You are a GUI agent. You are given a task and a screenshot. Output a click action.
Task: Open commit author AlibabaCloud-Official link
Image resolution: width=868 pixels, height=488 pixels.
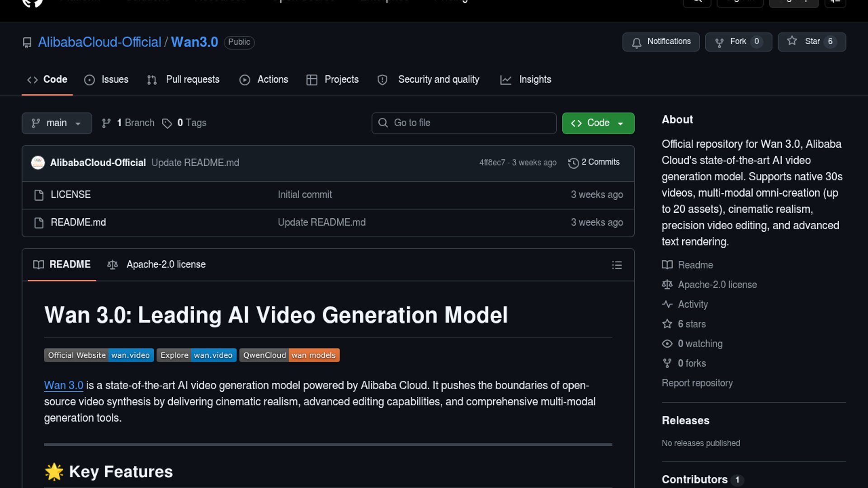98,163
